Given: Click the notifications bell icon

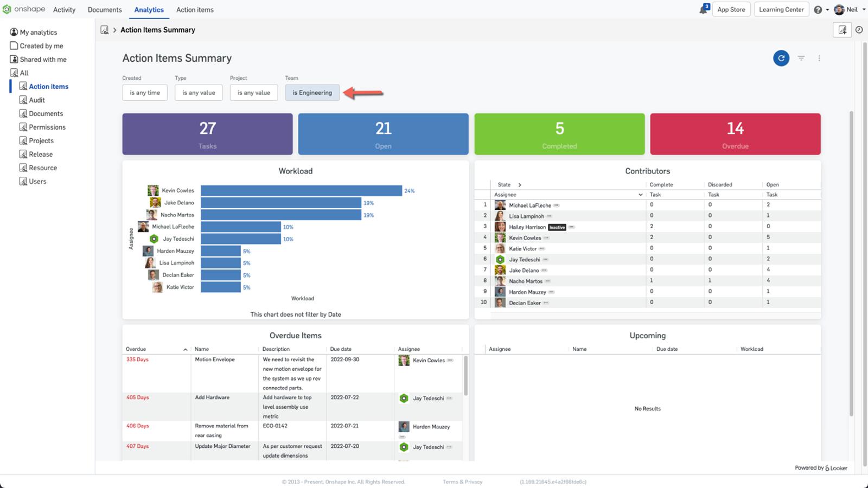Looking at the screenshot, I should tap(704, 10).
